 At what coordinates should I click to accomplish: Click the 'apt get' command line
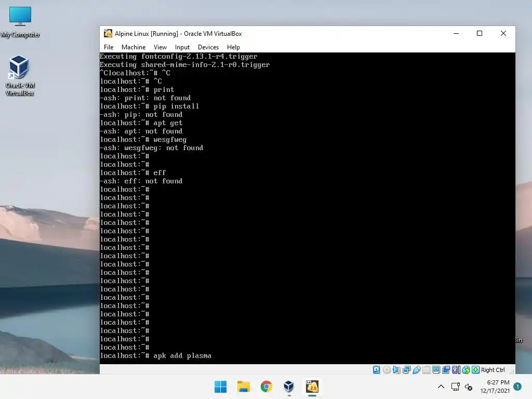coord(141,123)
